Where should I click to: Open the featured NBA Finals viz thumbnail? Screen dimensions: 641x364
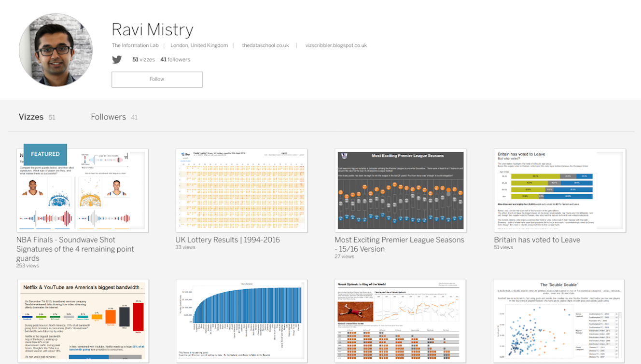pyautogui.click(x=83, y=190)
